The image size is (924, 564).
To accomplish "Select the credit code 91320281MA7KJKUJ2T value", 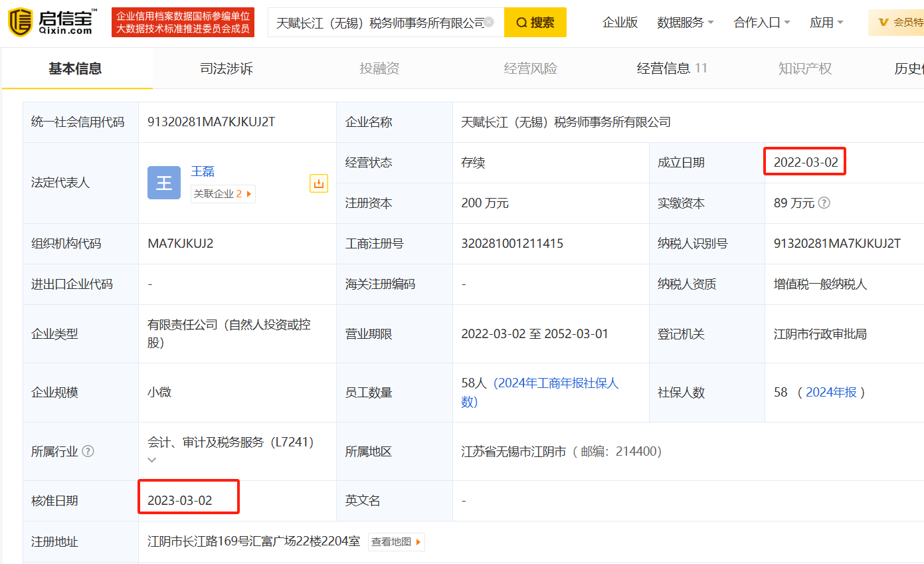I will pos(211,122).
